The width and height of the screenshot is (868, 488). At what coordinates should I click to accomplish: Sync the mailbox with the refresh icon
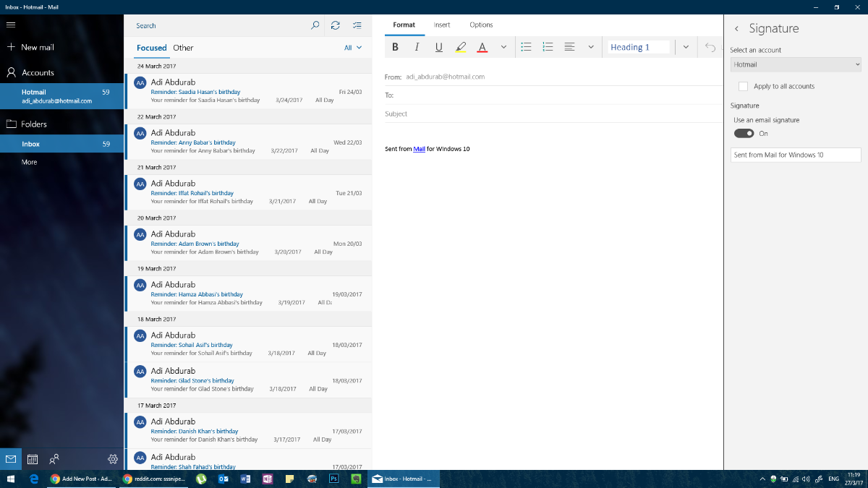336,25
